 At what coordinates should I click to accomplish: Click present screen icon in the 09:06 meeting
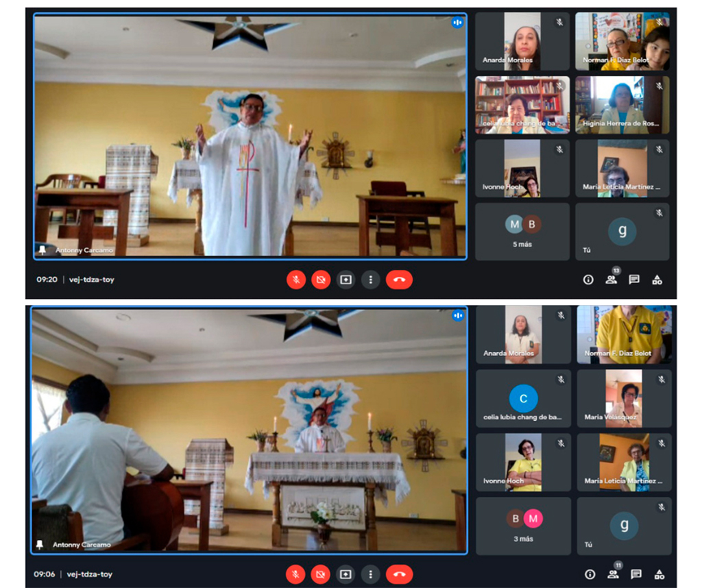coord(346,574)
